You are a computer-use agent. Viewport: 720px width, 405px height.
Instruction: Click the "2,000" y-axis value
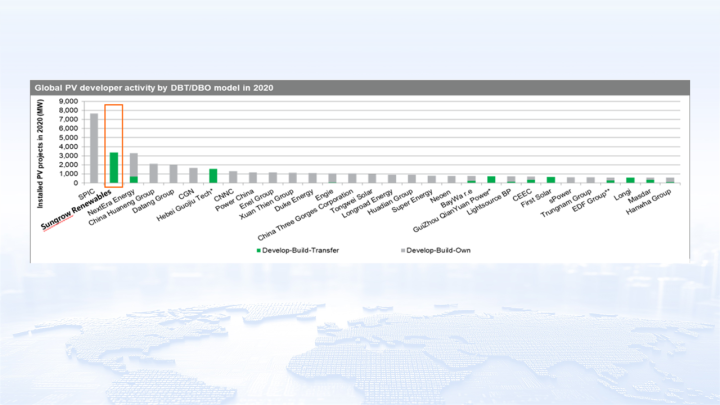click(68, 165)
